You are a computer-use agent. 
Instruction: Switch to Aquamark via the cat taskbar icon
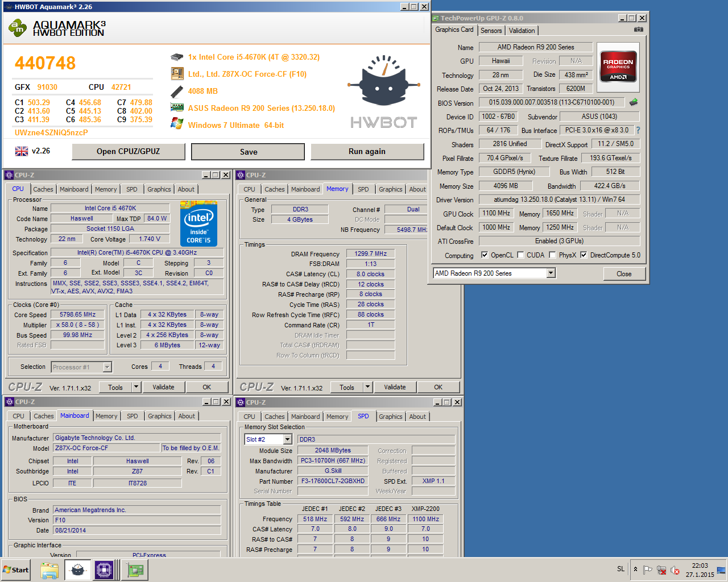pos(78,570)
